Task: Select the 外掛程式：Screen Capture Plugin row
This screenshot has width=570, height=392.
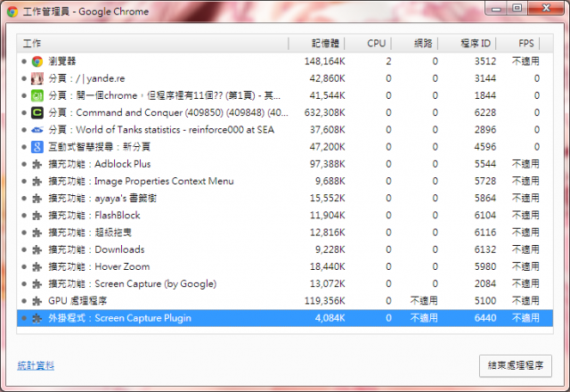Action: pos(285,318)
